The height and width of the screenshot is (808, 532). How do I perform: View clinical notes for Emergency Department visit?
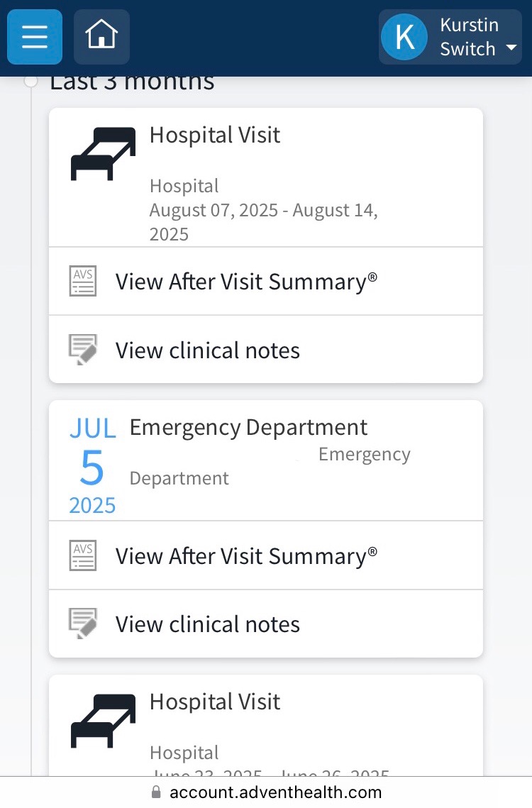click(208, 624)
